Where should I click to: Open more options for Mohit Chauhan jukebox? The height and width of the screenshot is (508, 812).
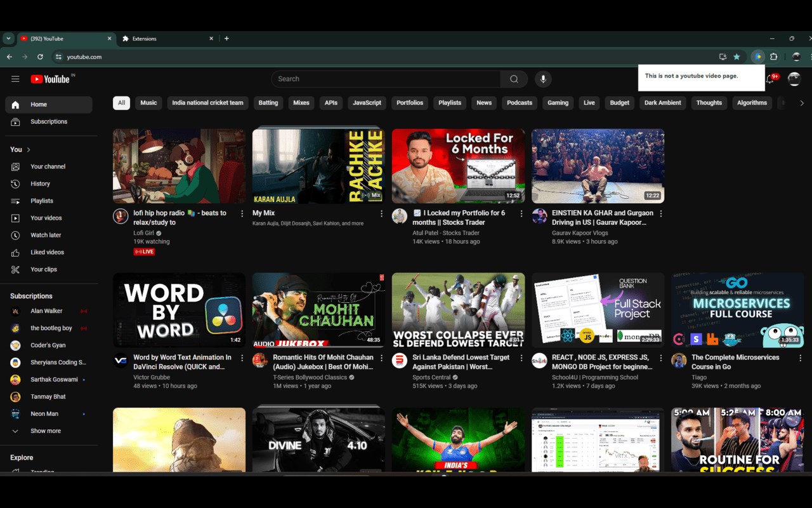[x=381, y=358]
